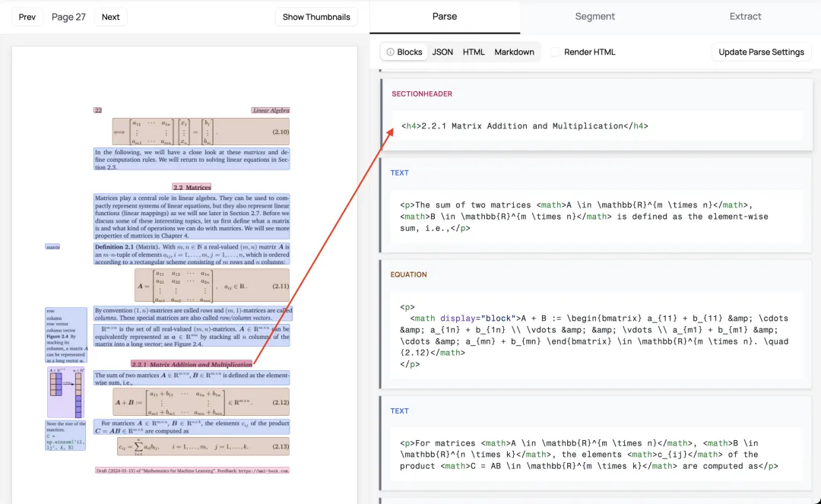Switch output view to JSON
Image resolution: width=821 pixels, height=504 pixels.
point(442,52)
